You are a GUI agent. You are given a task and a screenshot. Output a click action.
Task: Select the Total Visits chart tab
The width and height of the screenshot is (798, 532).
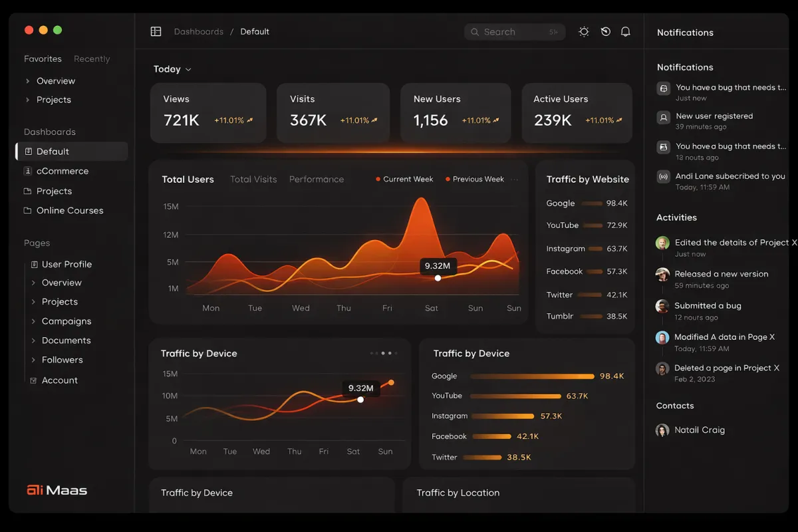[x=253, y=180]
